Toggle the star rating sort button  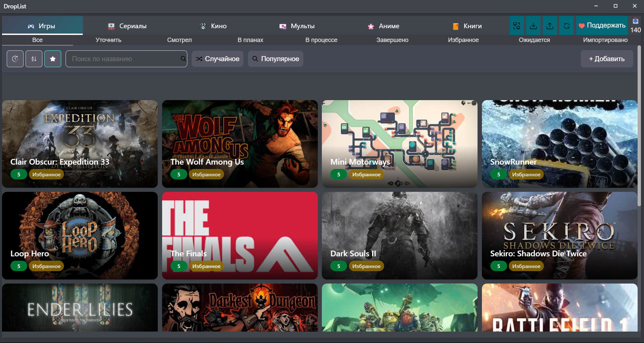coord(53,59)
